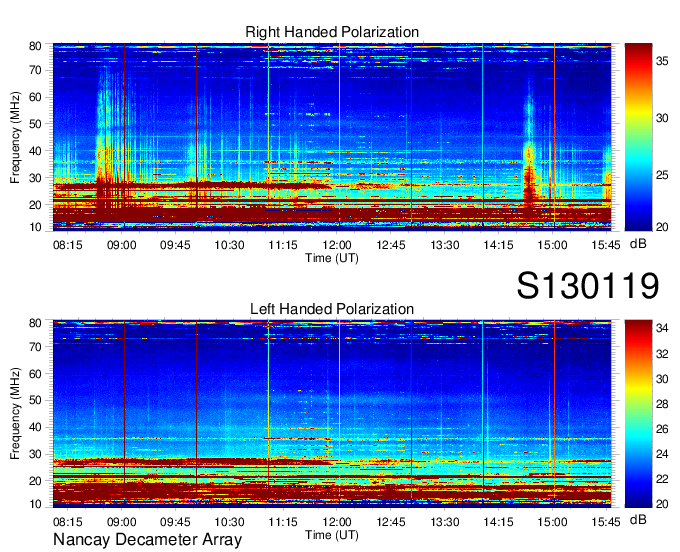This screenshot has height=552, width=680.
Task: Click the bottom plot's Frequency (MHz) label
Action: 15,414
